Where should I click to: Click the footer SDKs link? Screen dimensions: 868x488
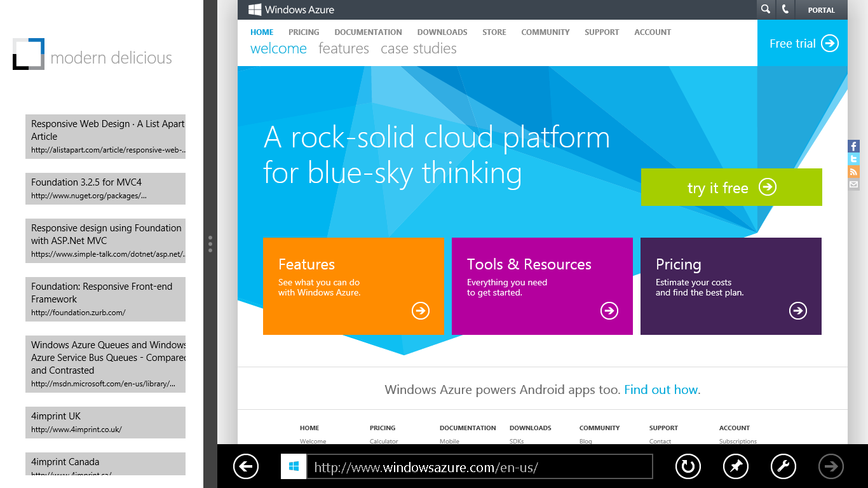pyautogui.click(x=517, y=441)
